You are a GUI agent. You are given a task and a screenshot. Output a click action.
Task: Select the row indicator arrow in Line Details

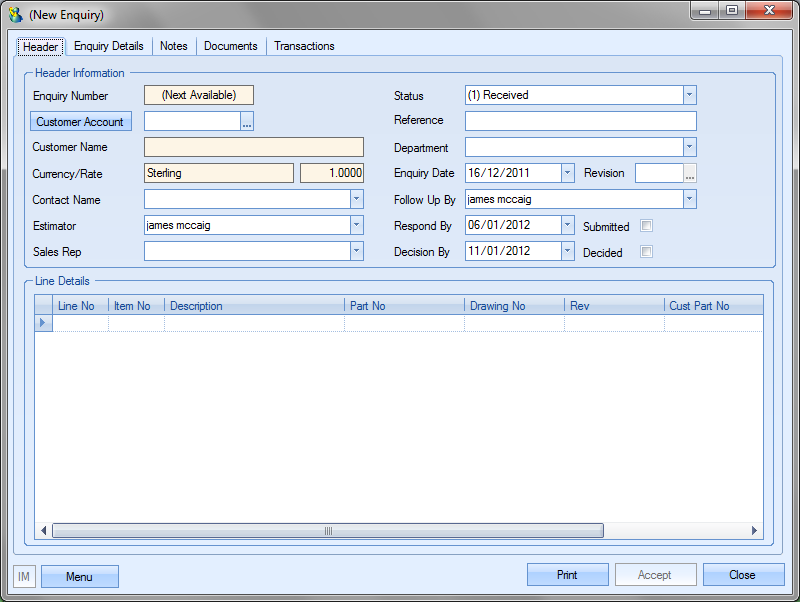point(43,323)
